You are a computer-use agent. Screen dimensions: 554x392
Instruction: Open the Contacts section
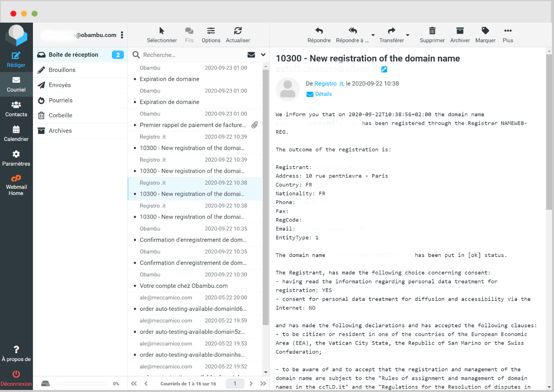(x=16, y=109)
